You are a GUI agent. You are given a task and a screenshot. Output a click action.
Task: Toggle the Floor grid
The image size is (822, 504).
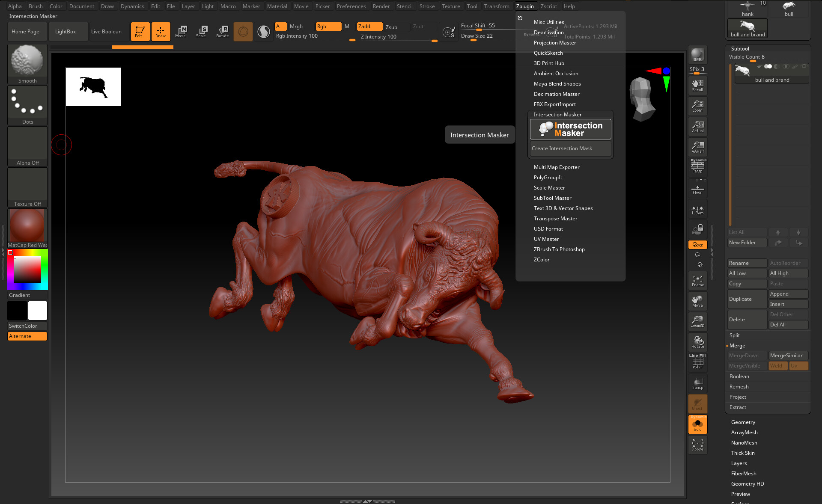coord(697,188)
